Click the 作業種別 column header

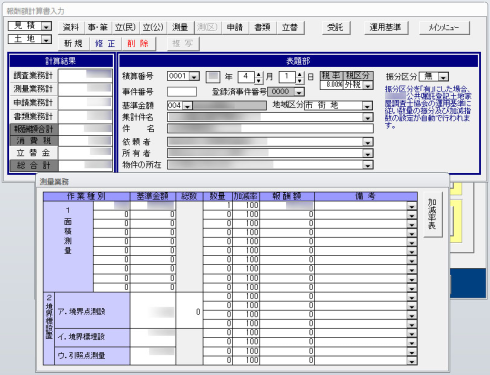[86, 196]
